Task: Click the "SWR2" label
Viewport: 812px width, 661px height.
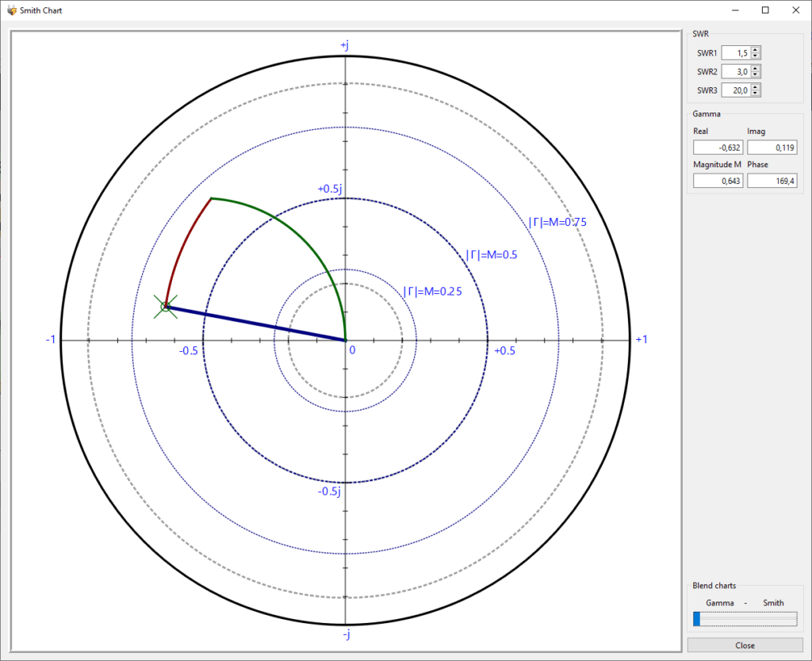Action: pyautogui.click(x=707, y=71)
